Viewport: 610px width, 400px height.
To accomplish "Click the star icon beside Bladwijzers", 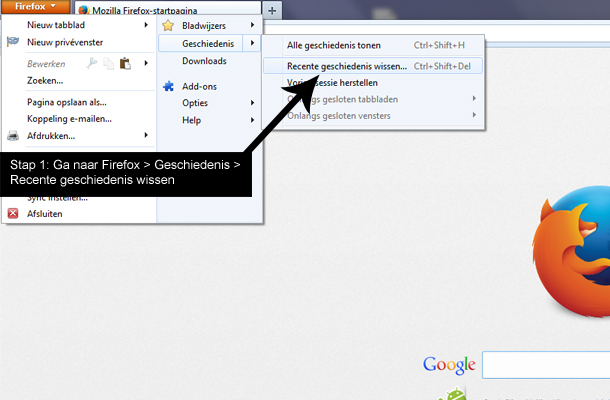I will [168, 25].
